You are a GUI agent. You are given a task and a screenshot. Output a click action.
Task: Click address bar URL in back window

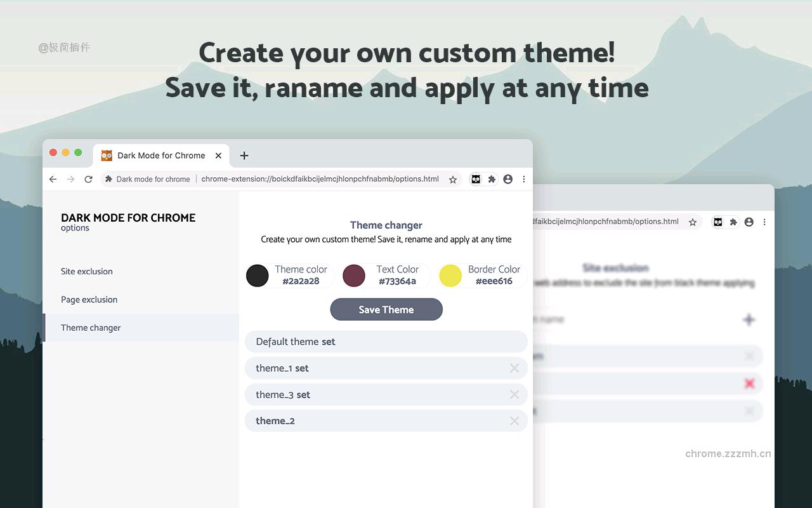tap(606, 222)
